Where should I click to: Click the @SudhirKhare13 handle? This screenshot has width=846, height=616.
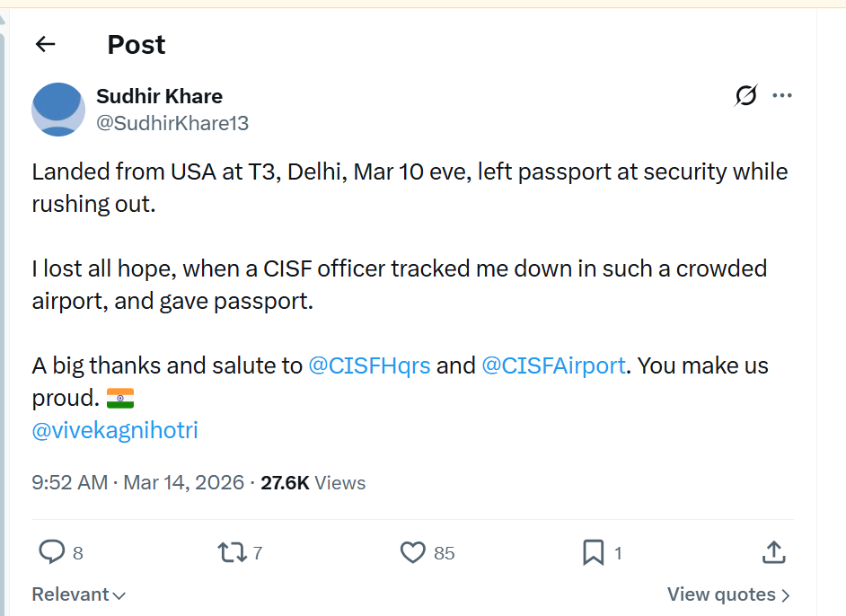pyautogui.click(x=172, y=123)
